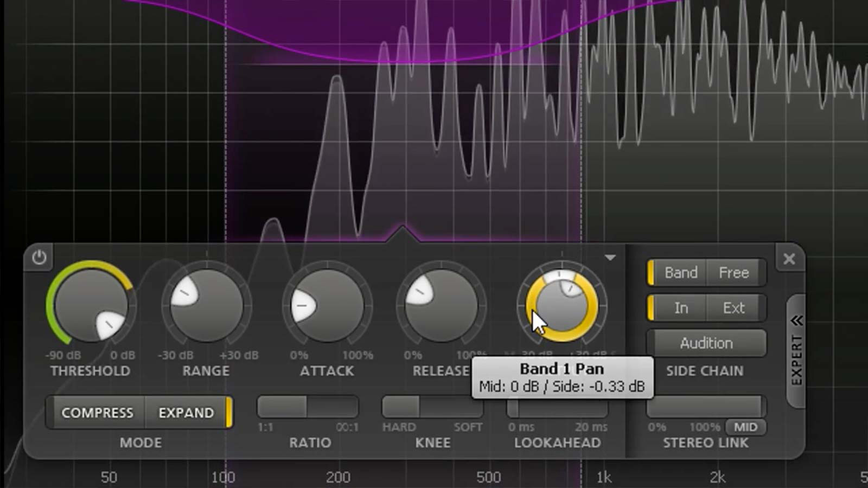Click the Range knob
This screenshot has width=868, height=488.
click(206, 305)
